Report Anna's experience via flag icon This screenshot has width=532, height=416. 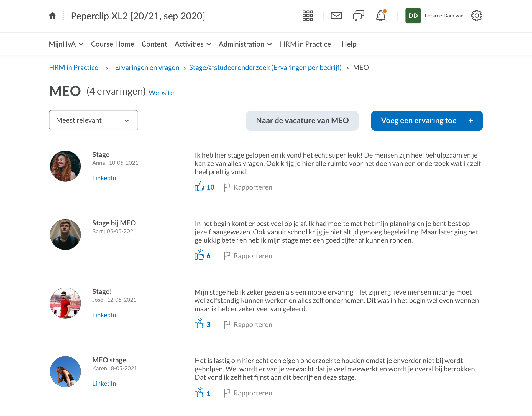pyautogui.click(x=227, y=187)
